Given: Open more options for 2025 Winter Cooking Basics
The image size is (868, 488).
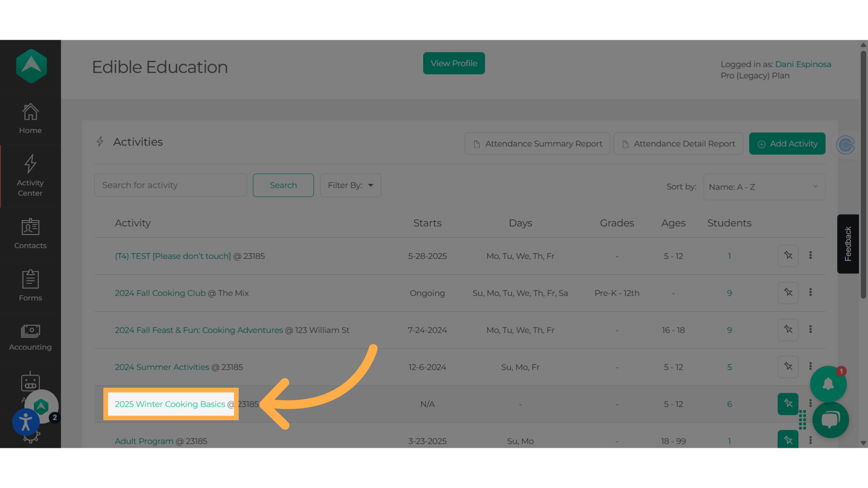Looking at the screenshot, I should point(811,403).
